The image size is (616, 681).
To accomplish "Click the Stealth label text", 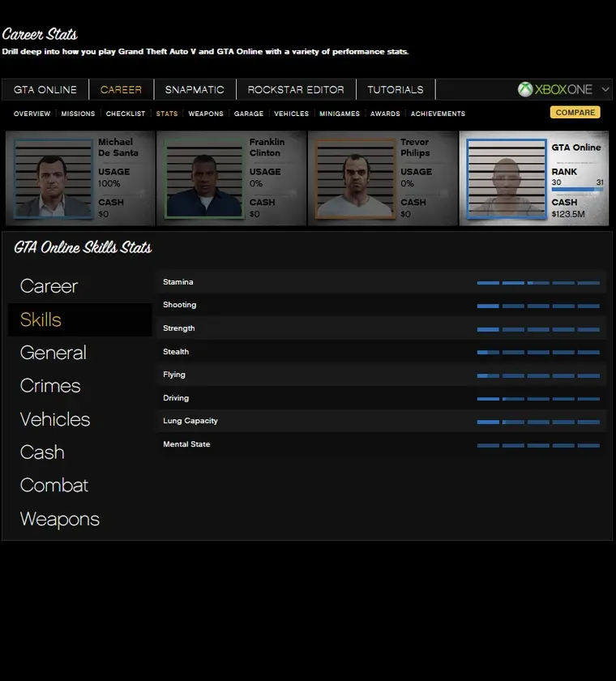I will tap(176, 352).
